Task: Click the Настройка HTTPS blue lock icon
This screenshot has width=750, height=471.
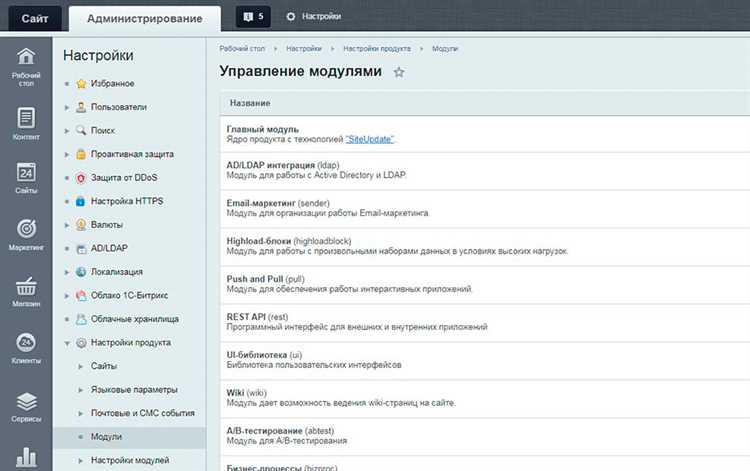Action: coord(81,201)
